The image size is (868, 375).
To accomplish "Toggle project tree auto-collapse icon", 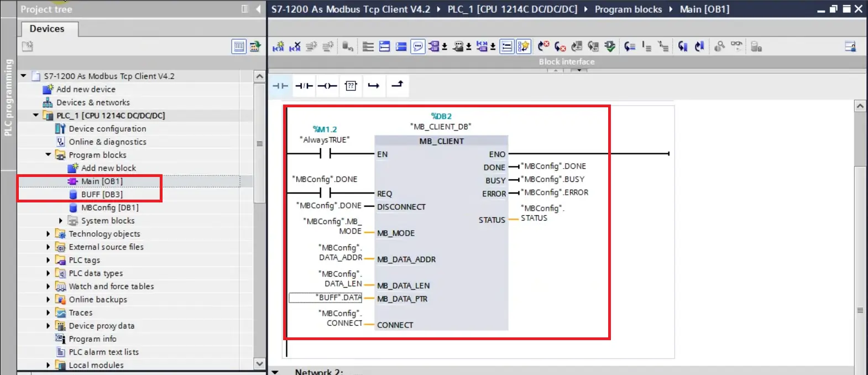I will click(x=245, y=9).
